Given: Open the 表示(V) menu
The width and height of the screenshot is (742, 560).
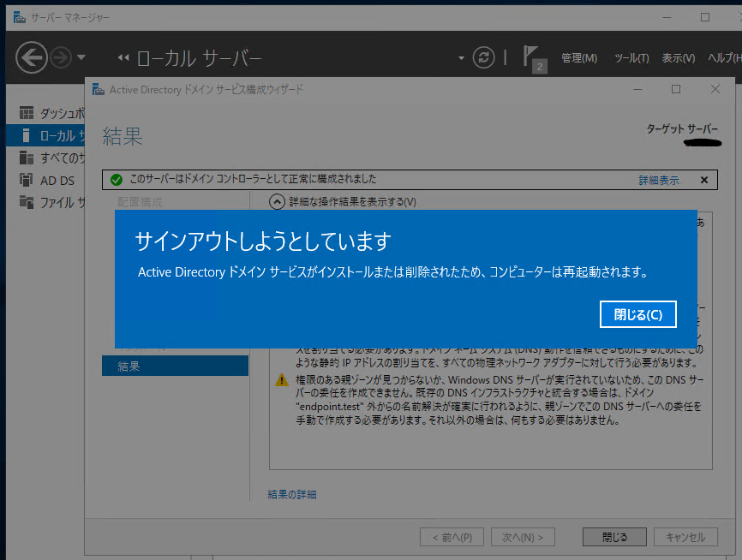Looking at the screenshot, I should 678,58.
